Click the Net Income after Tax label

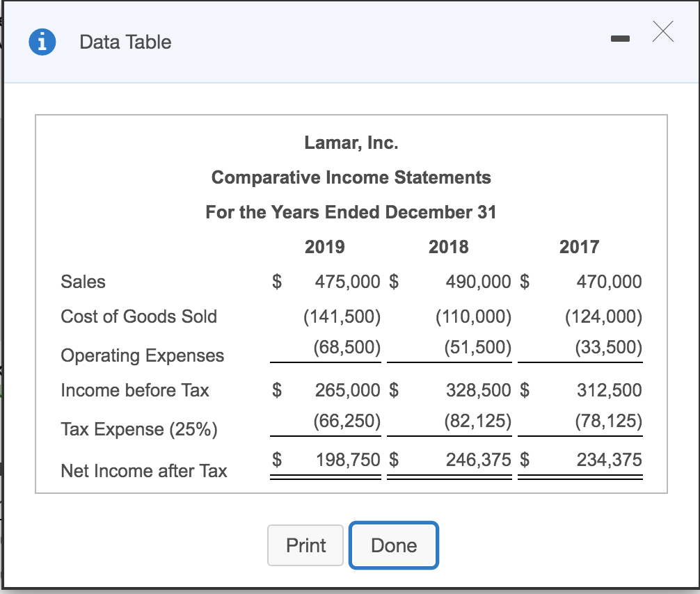click(144, 471)
